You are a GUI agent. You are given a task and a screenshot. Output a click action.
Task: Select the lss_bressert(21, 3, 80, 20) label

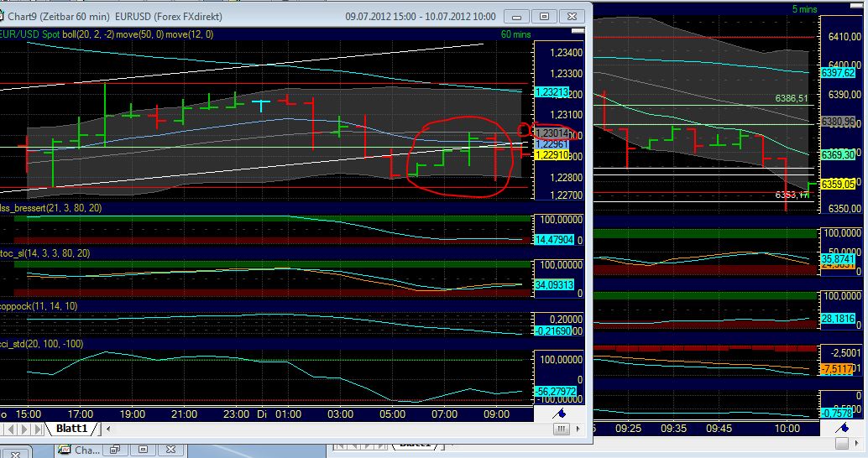coord(51,208)
